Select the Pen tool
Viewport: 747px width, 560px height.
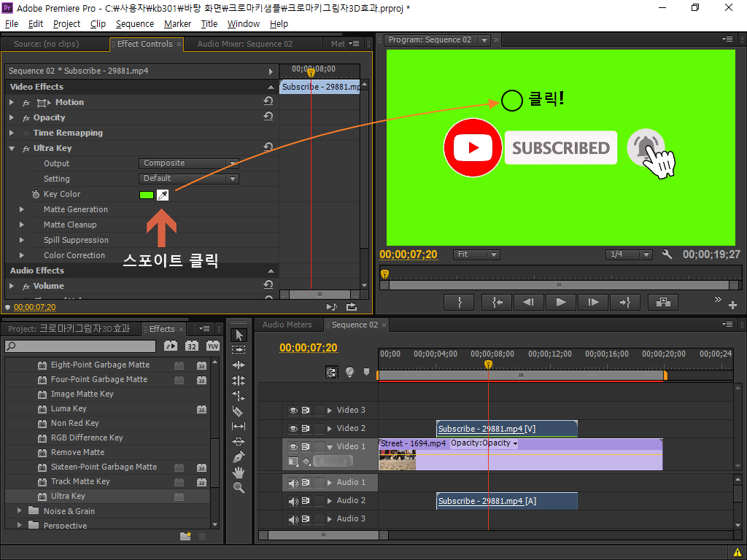[239, 457]
